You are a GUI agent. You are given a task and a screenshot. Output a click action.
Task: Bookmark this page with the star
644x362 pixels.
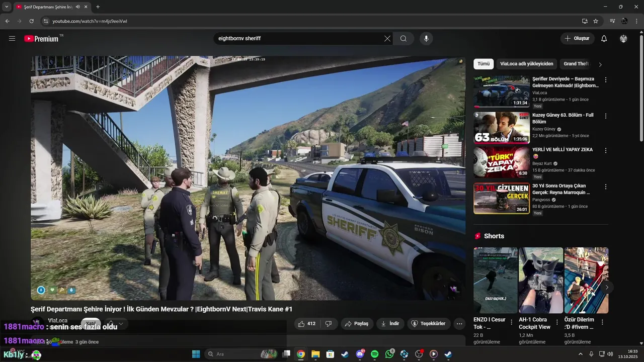596,21
